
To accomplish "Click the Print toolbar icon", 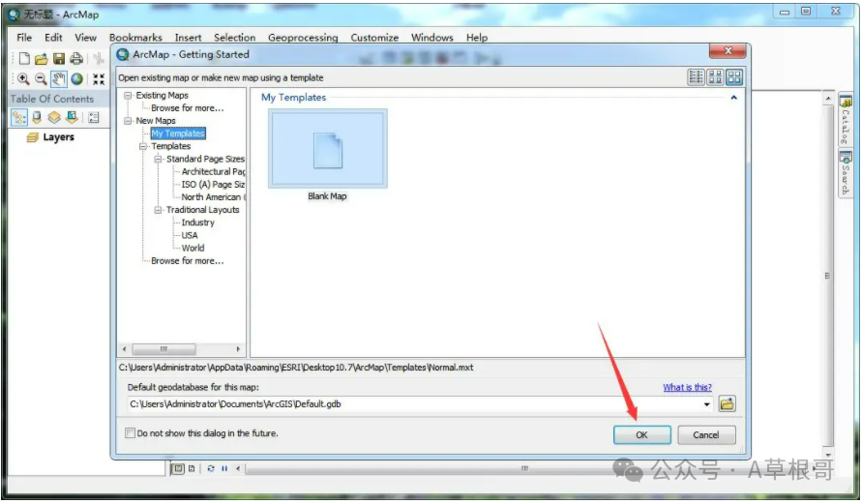I will pyautogui.click(x=76, y=59).
